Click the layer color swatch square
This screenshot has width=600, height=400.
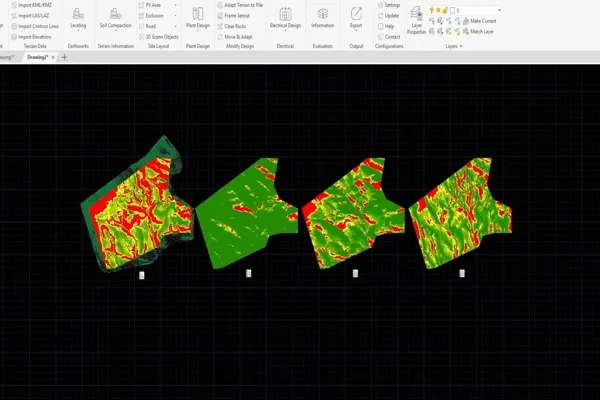tap(452, 10)
